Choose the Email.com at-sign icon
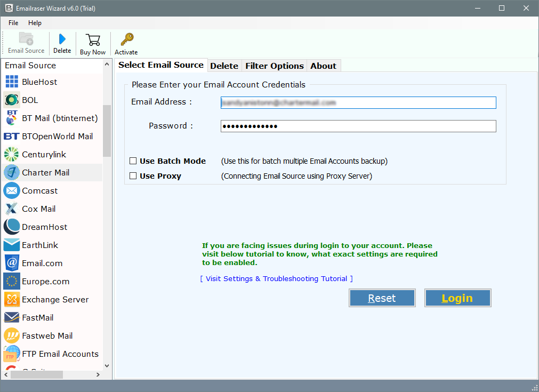 pos(12,263)
